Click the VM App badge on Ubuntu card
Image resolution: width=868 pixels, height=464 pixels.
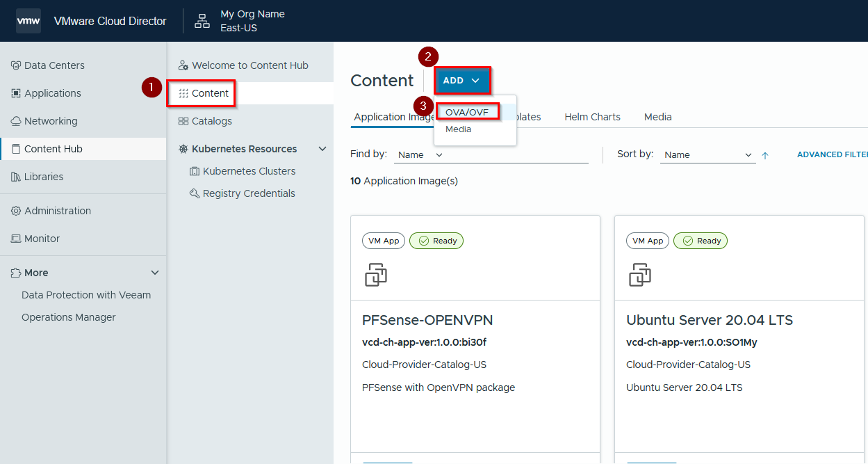648,241
